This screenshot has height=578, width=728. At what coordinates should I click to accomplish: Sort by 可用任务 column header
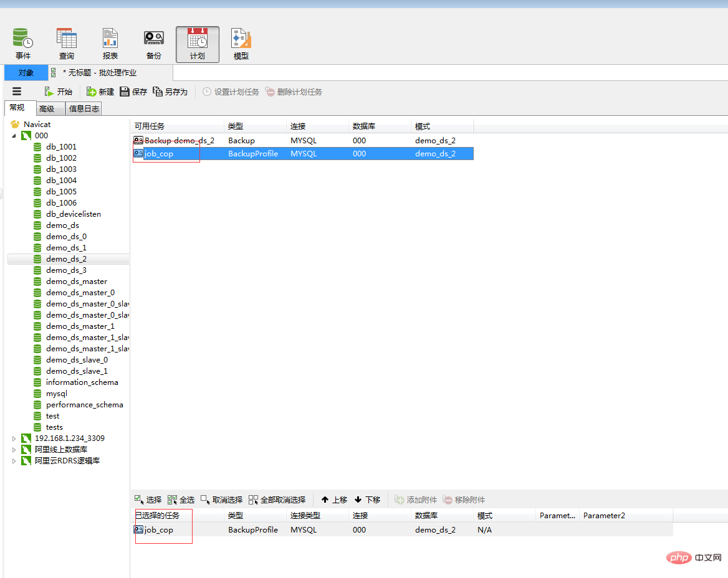pyautogui.click(x=178, y=126)
